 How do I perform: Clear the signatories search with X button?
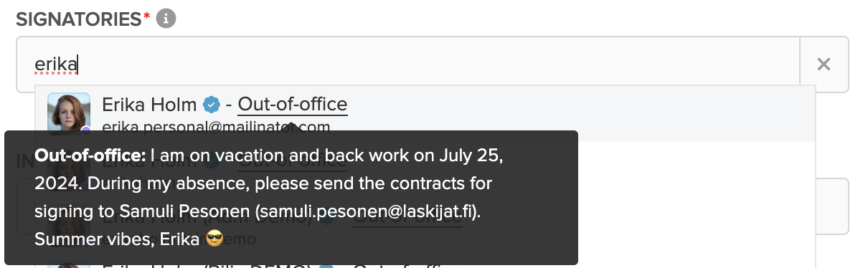click(x=824, y=64)
